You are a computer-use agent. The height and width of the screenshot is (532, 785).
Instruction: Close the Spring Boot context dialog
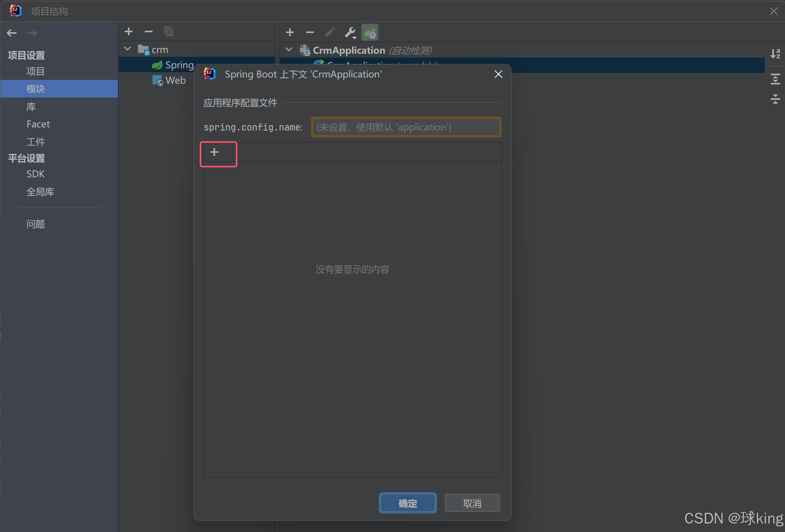(x=498, y=74)
